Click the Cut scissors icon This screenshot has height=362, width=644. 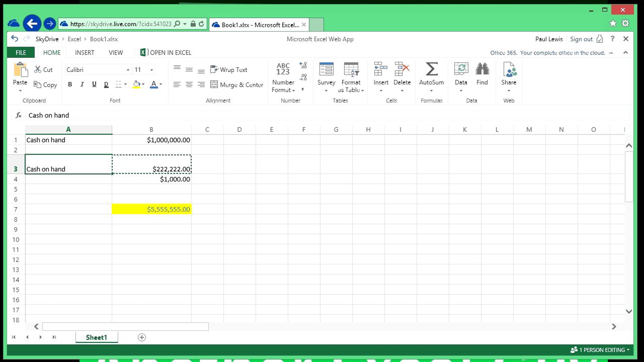coord(38,69)
